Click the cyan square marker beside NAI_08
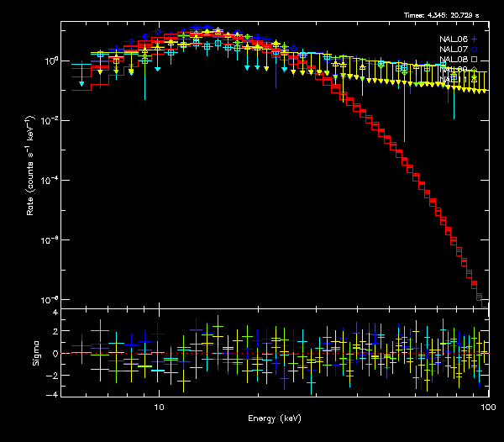This screenshot has height=442, width=504. click(474, 60)
